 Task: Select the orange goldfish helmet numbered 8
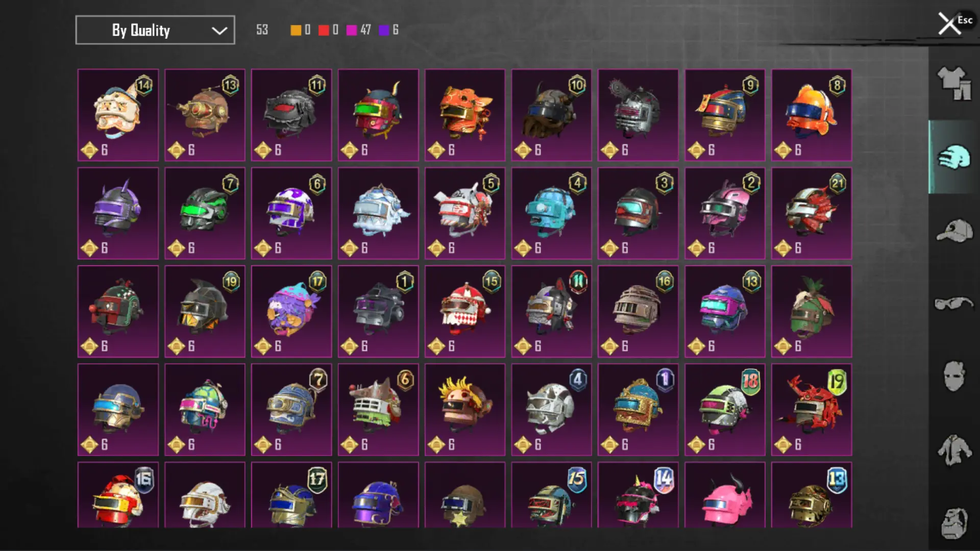click(x=812, y=115)
